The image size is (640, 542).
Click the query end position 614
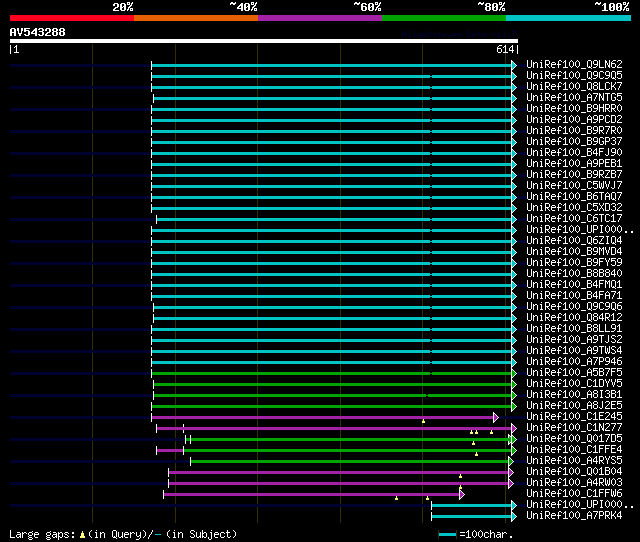pos(505,49)
